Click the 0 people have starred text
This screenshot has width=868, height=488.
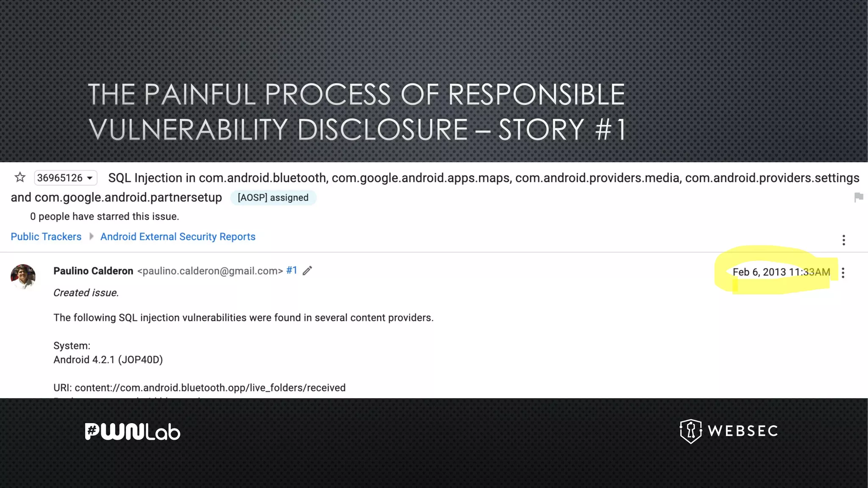104,216
